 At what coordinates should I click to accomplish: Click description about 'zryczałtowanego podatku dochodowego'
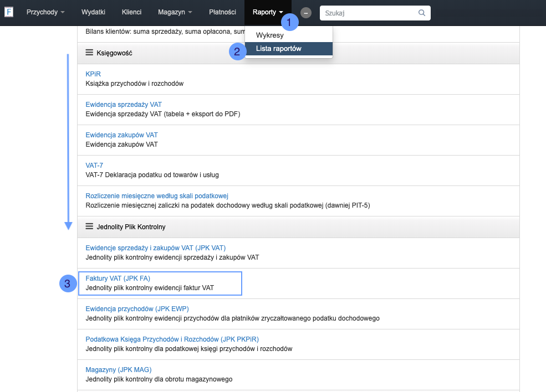233,318
